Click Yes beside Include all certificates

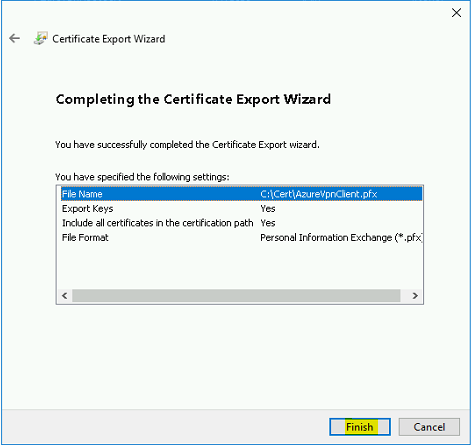(268, 223)
